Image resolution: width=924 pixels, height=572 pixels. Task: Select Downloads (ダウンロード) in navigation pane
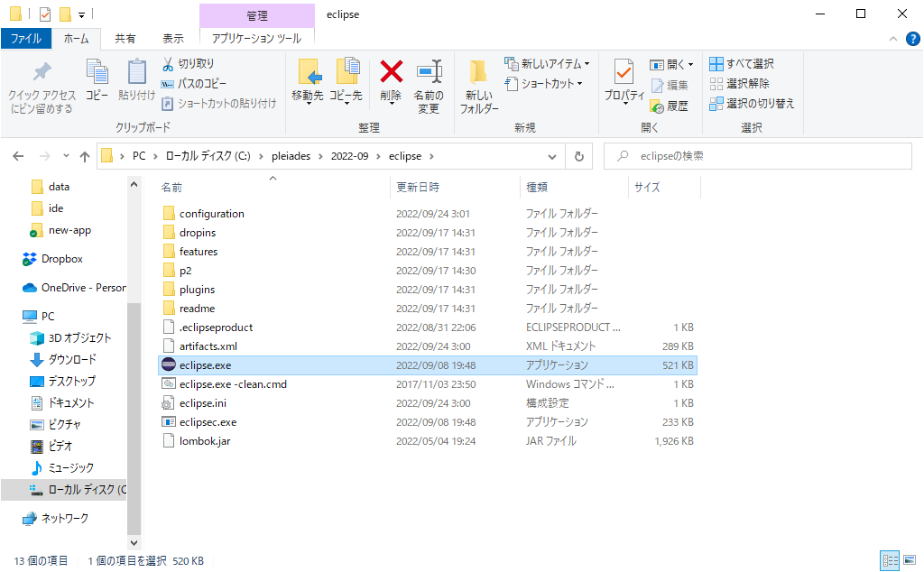pos(62,359)
